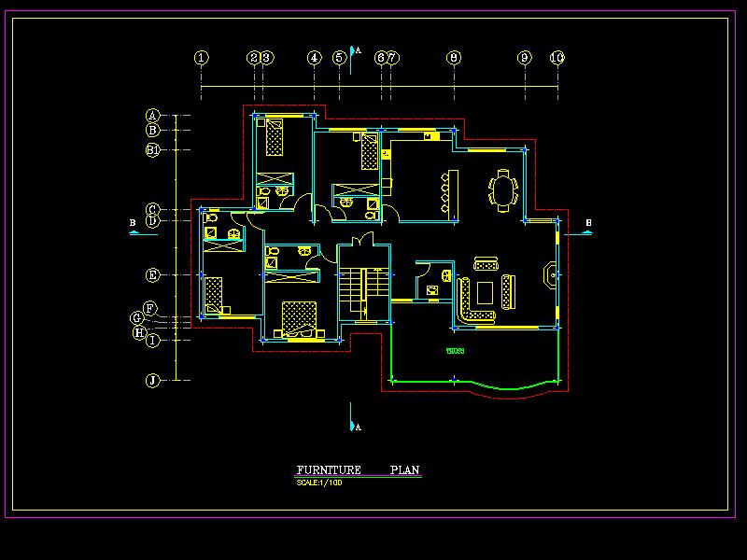This screenshot has width=747, height=560.
Task: Click the kitchen bar counter with stools
Action: pyautogui.click(x=449, y=193)
